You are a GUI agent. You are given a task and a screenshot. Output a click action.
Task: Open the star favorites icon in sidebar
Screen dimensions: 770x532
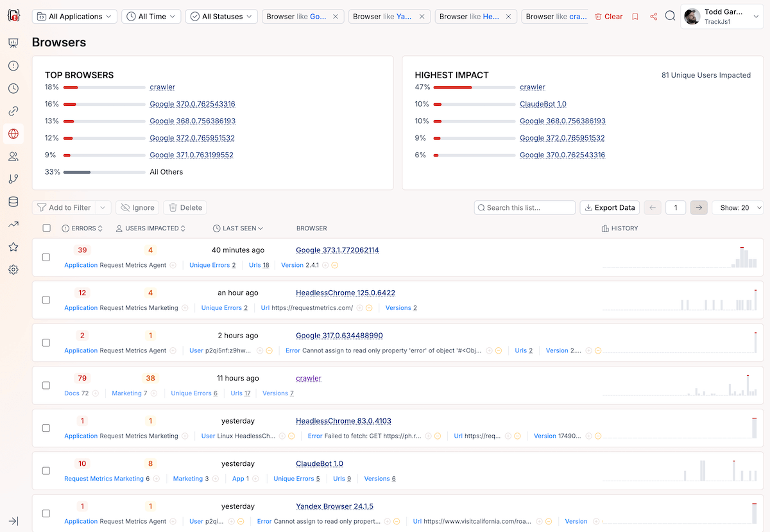[x=13, y=247]
